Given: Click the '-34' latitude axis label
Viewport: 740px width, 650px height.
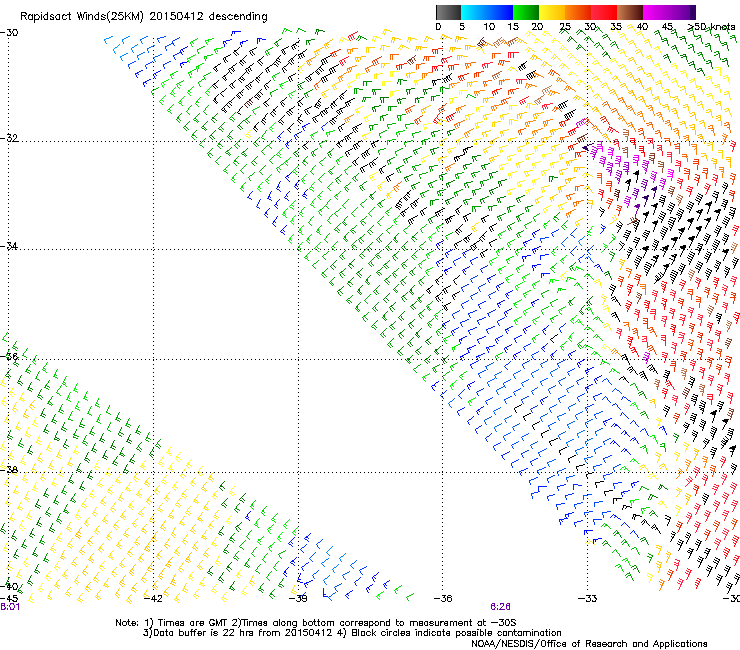Looking at the screenshot, I should (9, 246).
